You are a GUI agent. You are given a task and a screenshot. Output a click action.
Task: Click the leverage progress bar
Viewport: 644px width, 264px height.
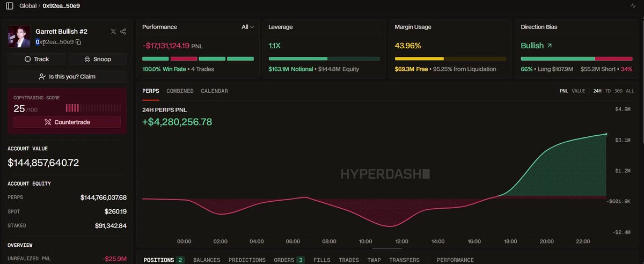324,58
